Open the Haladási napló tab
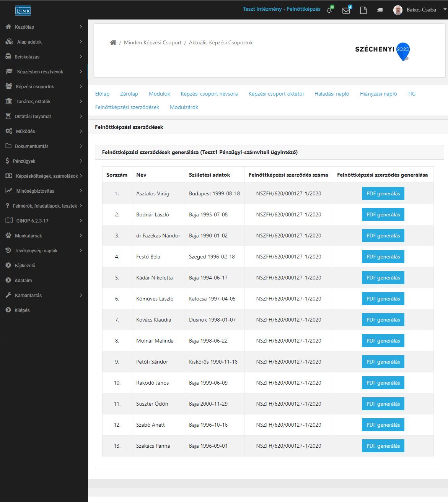Viewport: 448px width, 502px height. pos(332,94)
